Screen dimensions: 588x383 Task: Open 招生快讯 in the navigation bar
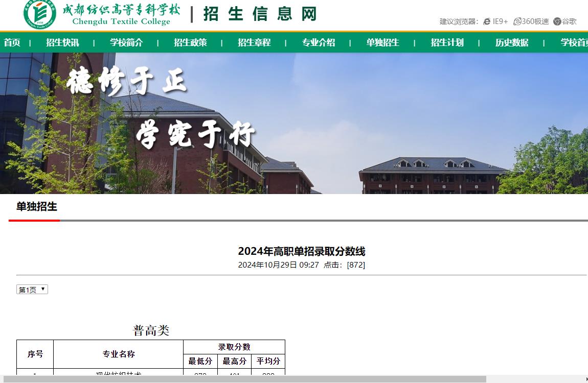62,42
